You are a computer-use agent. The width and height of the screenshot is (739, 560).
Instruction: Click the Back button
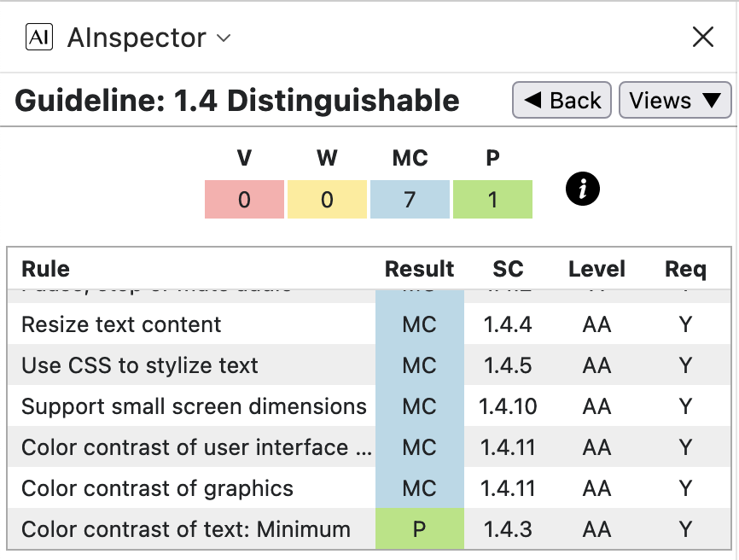pos(562,101)
